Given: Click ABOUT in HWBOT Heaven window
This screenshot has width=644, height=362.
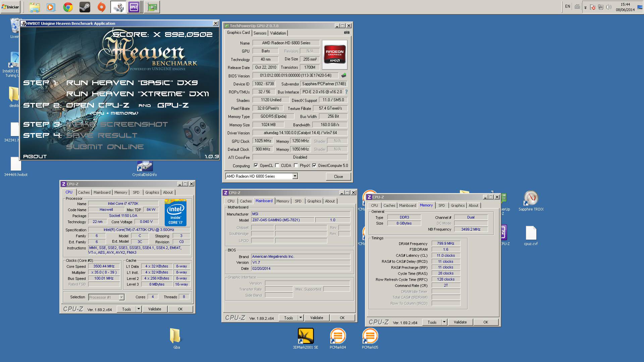Looking at the screenshot, I should point(35,157).
